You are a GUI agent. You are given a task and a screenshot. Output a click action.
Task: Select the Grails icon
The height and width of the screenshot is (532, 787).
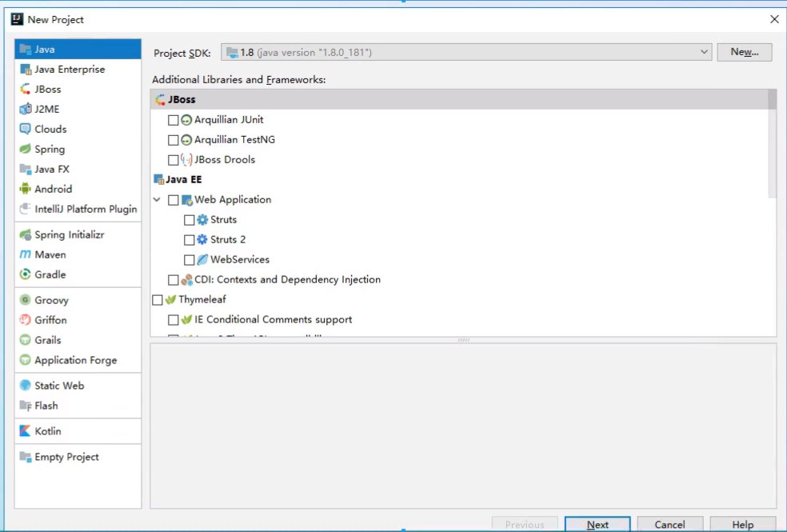point(25,340)
